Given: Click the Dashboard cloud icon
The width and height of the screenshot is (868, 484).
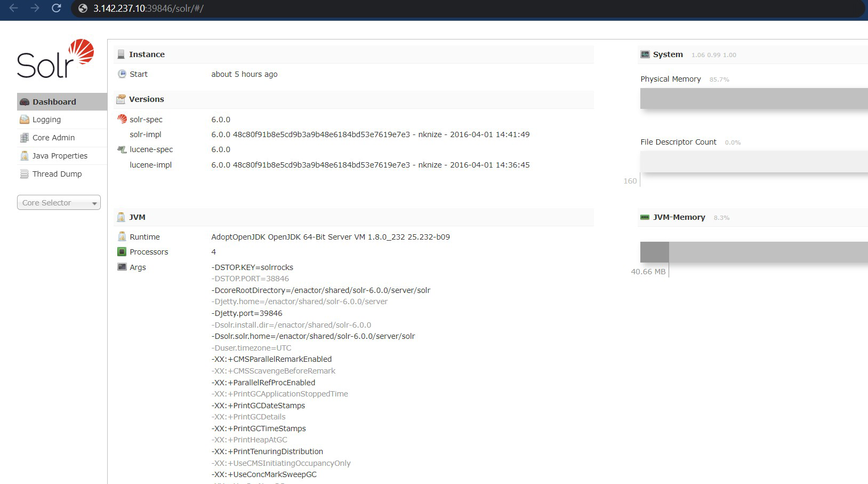Looking at the screenshot, I should [23, 101].
